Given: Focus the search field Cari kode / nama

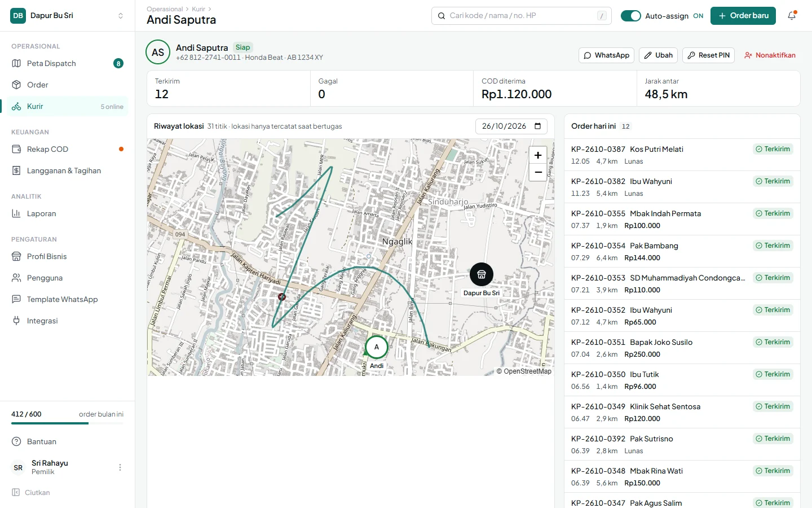Looking at the screenshot, I should (x=522, y=16).
